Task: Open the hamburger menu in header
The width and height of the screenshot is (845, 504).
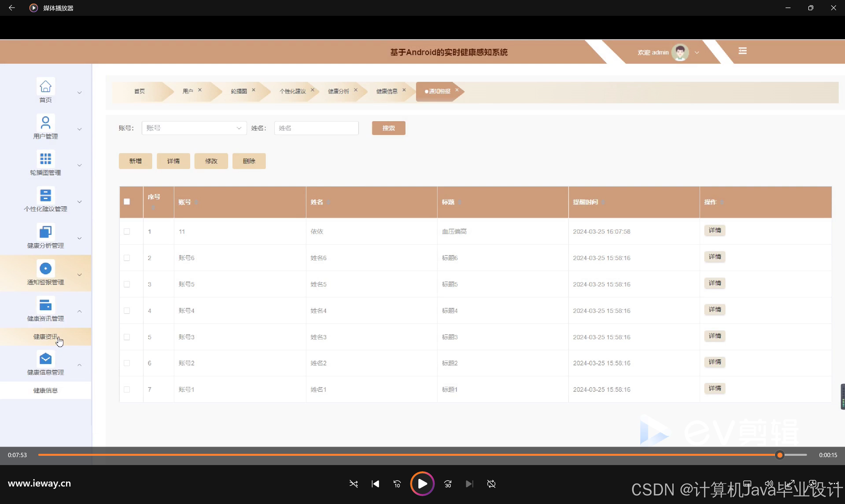Action: 742,51
